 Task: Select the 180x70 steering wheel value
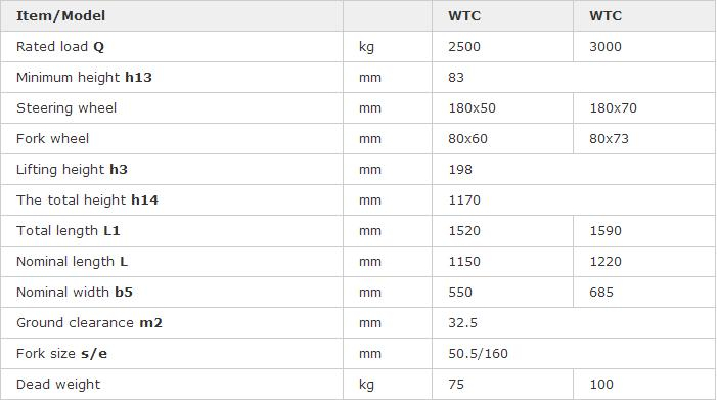coord(613,108)
